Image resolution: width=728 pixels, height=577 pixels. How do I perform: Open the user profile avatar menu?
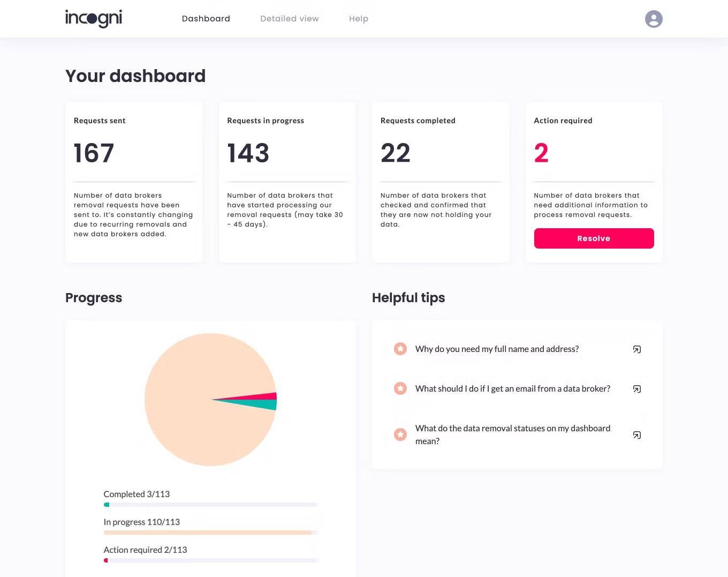click(654, 19)
